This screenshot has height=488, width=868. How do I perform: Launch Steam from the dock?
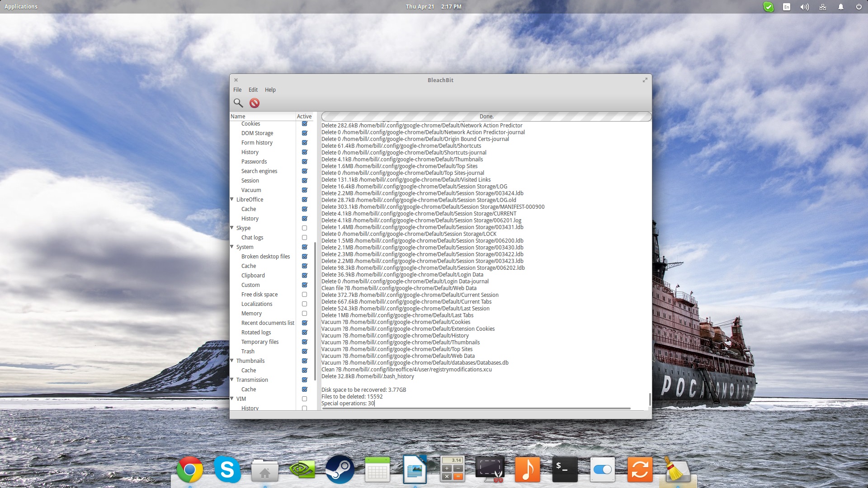(x=340, y=469)
